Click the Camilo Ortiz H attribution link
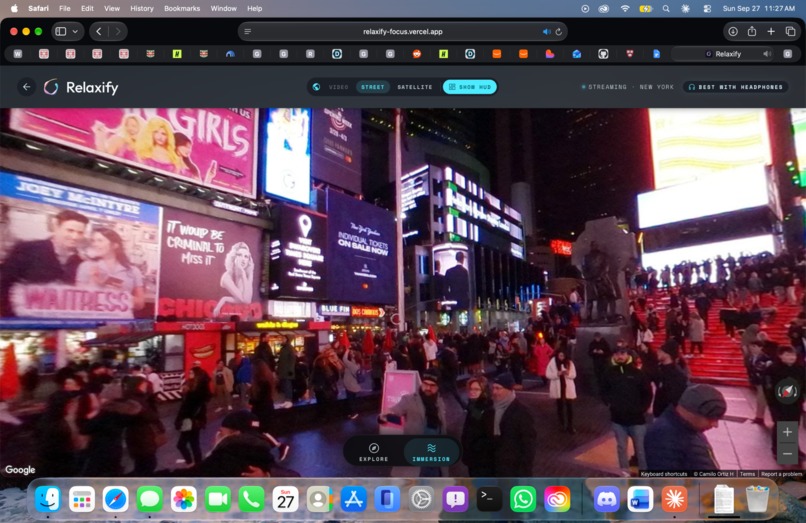This screenshot has width=806, height=523. pyautogui.click(x=713, y=474)
